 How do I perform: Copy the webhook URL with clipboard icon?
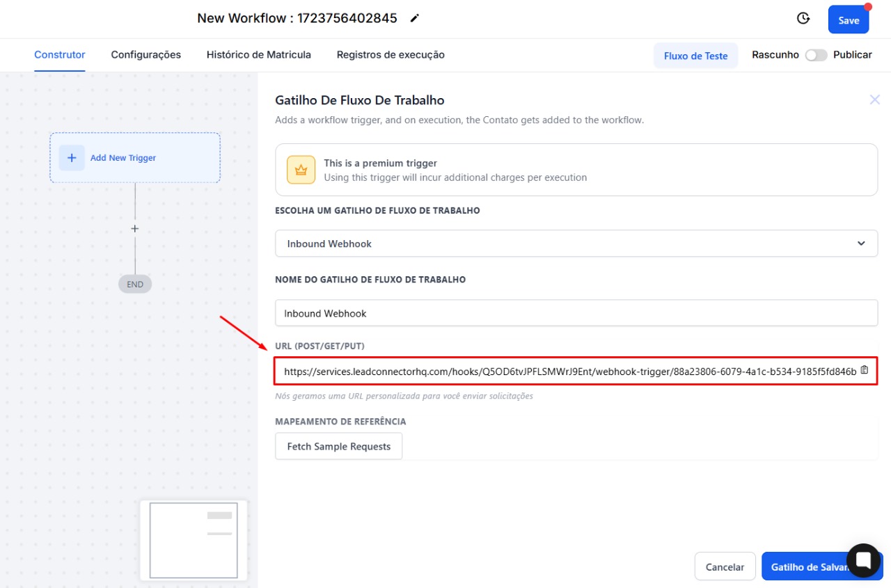[865, 370]
